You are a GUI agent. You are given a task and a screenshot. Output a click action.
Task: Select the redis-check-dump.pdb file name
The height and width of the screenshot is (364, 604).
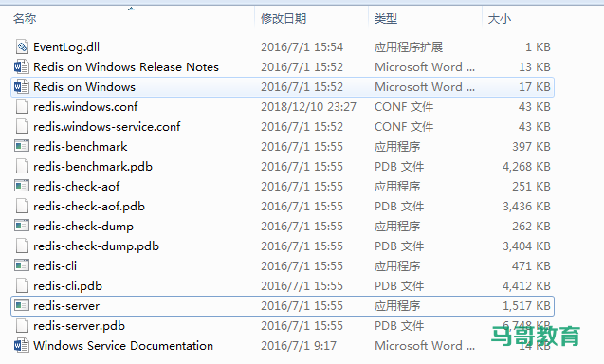(96, 246)
